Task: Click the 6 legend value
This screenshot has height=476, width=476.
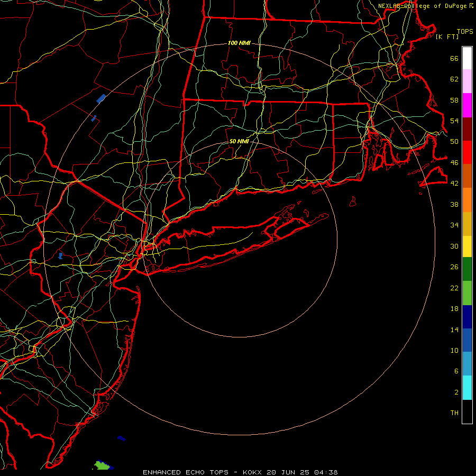Action: tap(456, 371)
